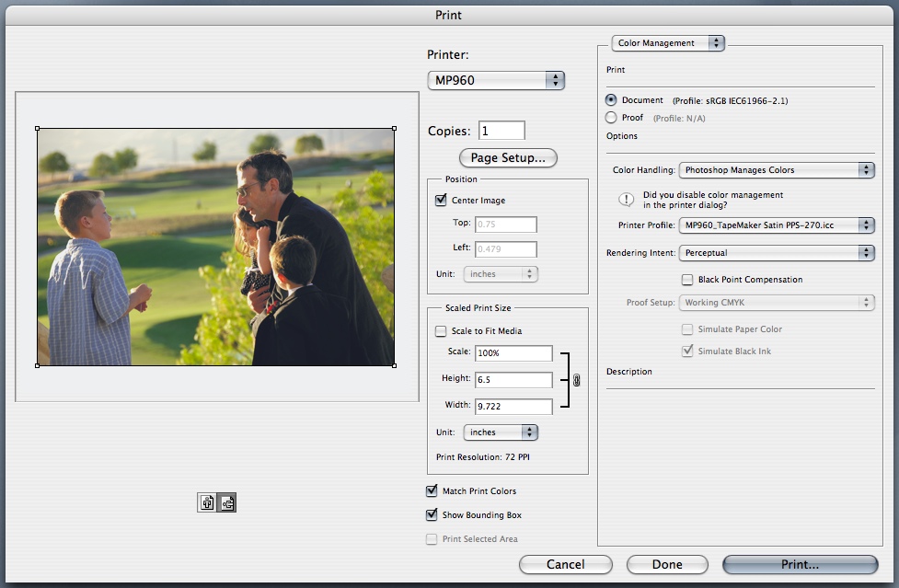Image resolution: width=899 pixels, height=588 pixels.
Task: Choose the Document radio button
Action: [611, 100]
